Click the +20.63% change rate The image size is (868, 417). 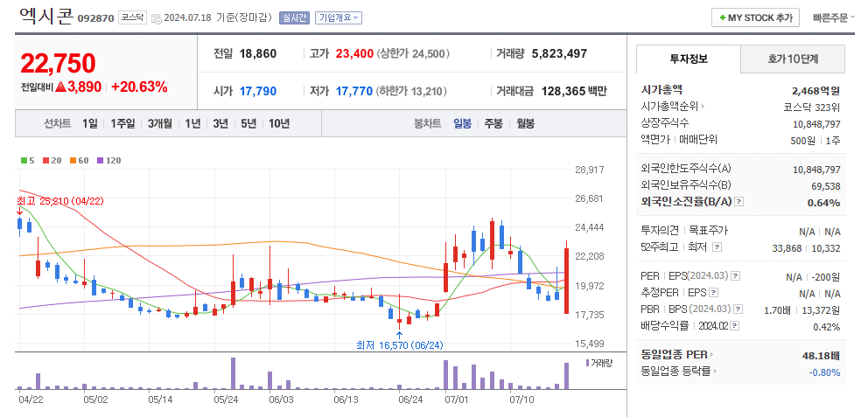point(139,87)
